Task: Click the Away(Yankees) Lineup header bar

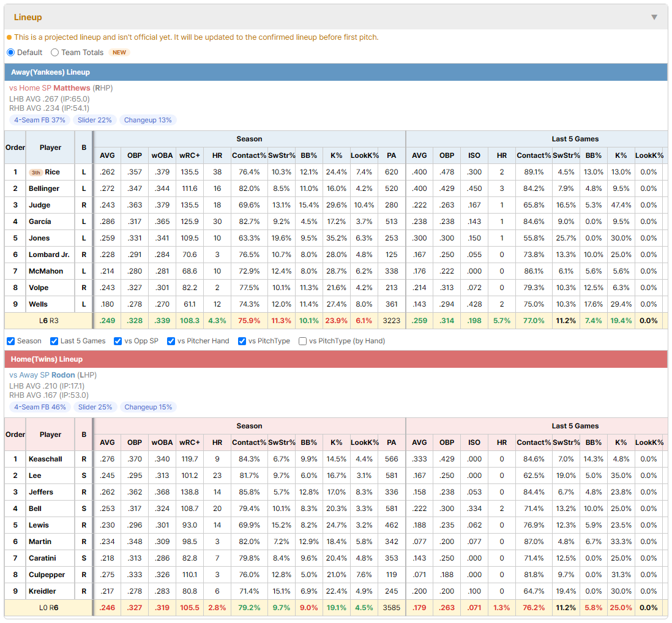Action: tap(336, 72)
